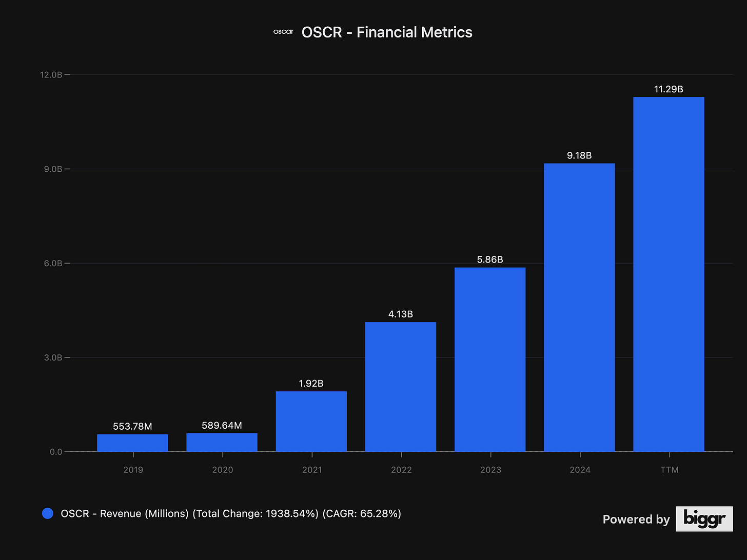Click the 12.0B y-axis label

click(x=51, y=75)
